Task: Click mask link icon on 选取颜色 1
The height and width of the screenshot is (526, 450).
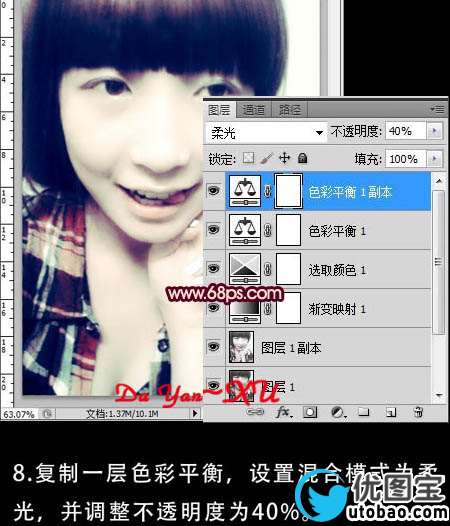Action: [x=268, y=269]
